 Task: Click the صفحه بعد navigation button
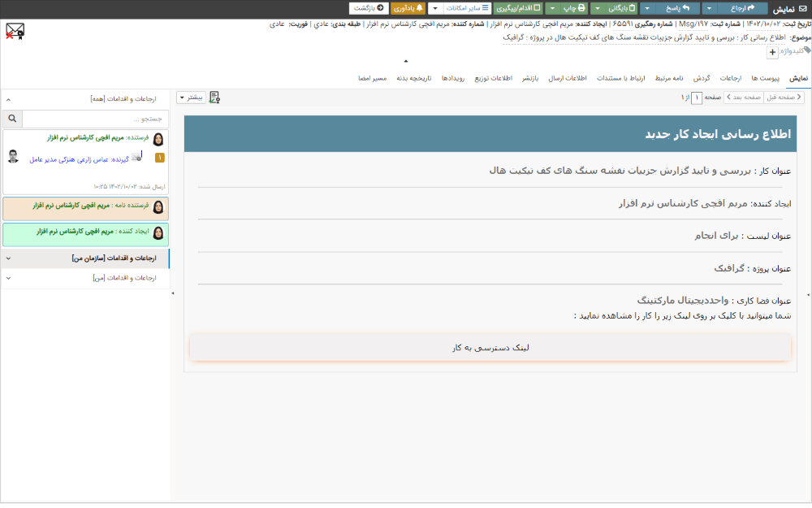tap(745, 98)
